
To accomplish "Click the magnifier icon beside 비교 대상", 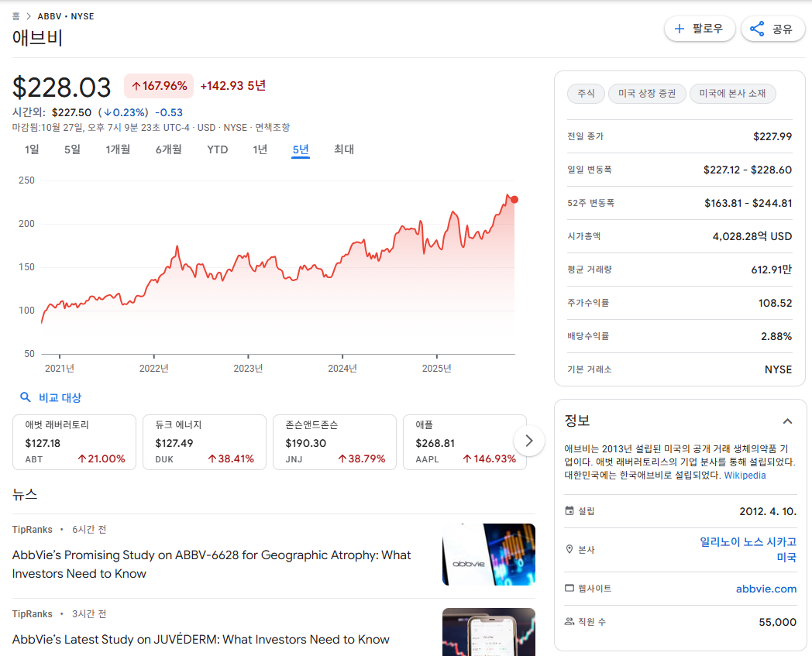I will (x=25, y=397).
